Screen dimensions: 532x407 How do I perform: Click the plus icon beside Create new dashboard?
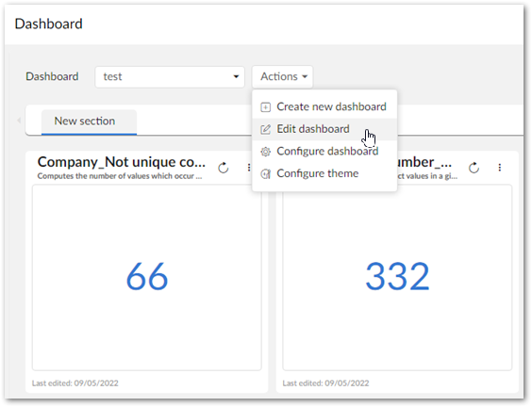pos(265,107)
